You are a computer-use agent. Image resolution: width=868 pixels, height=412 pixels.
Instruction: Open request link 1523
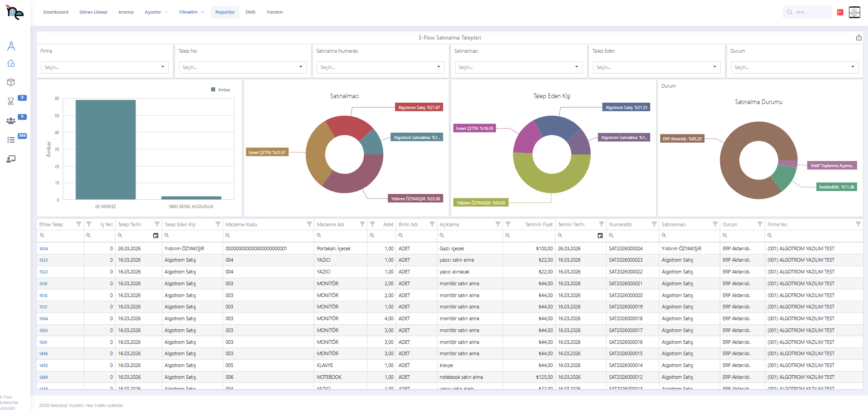coord(44,260)
